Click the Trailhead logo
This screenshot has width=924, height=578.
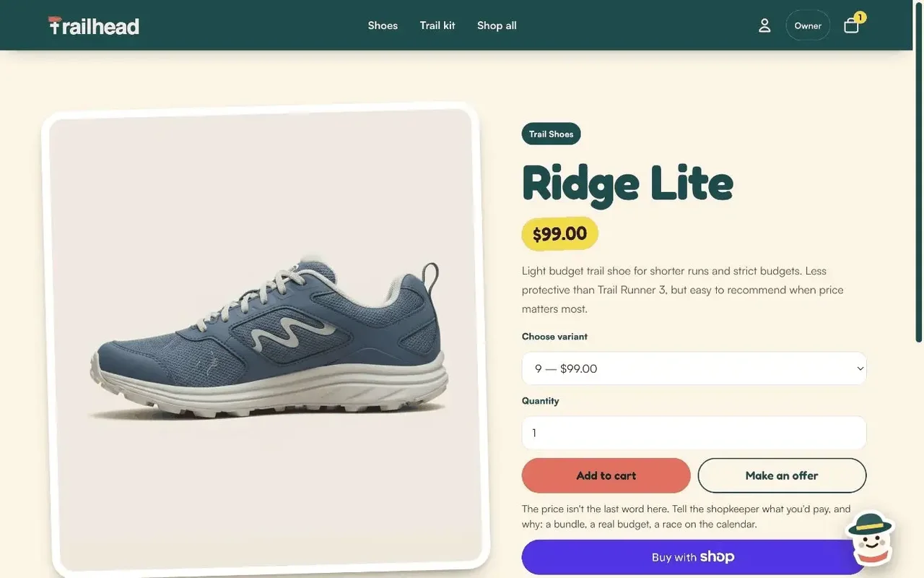[x=94, y=25]
